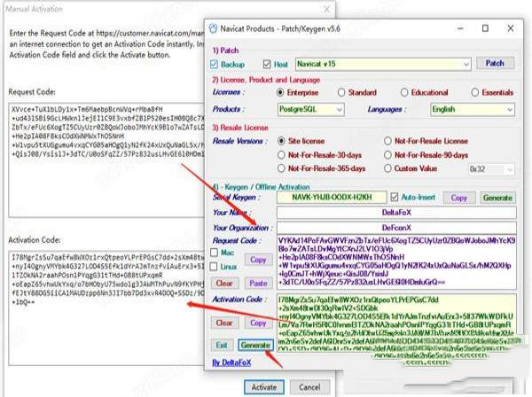Open the 0x32 custom value dropdown
This screenshot has height=397, width=532.
491,169
